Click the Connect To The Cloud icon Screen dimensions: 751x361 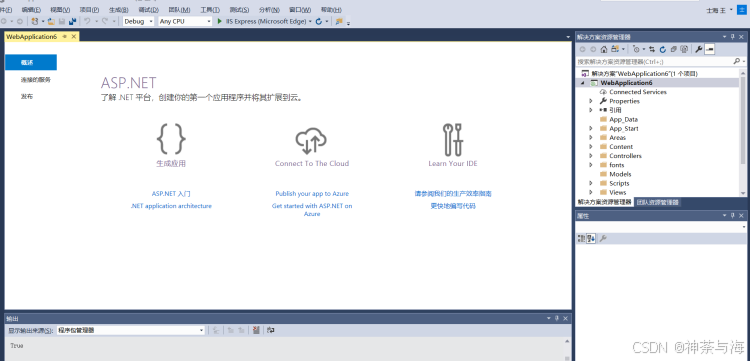[311, 140]
